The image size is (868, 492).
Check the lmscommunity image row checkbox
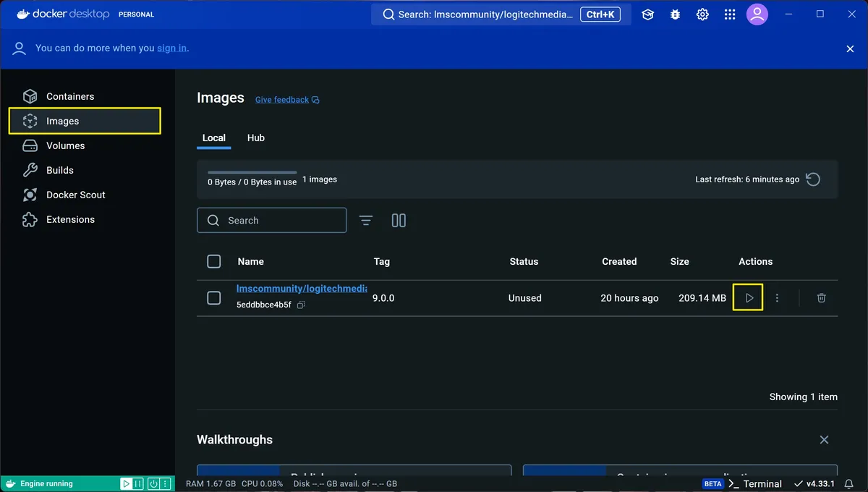coord(214,298)
